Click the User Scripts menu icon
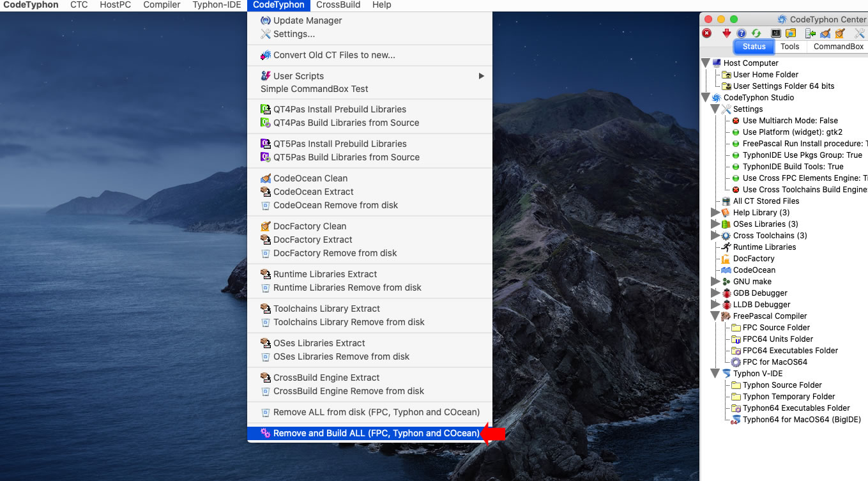 coord(266,76)
